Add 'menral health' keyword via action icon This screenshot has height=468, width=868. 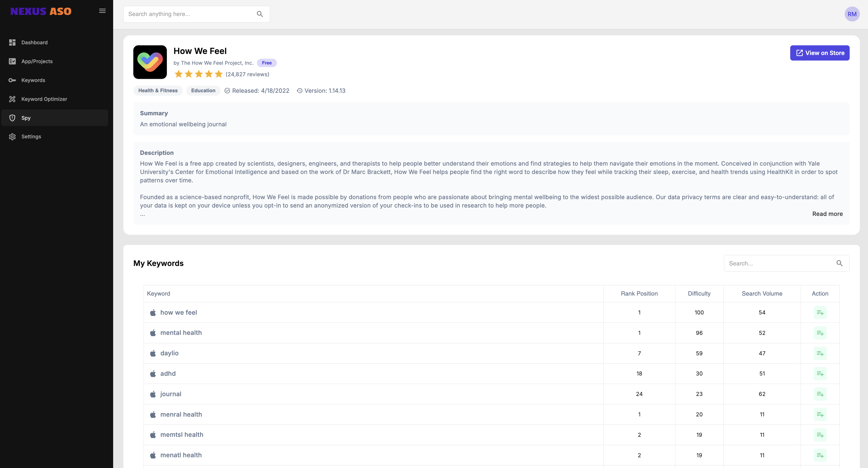pyautogui.click(x=820, y=414)
